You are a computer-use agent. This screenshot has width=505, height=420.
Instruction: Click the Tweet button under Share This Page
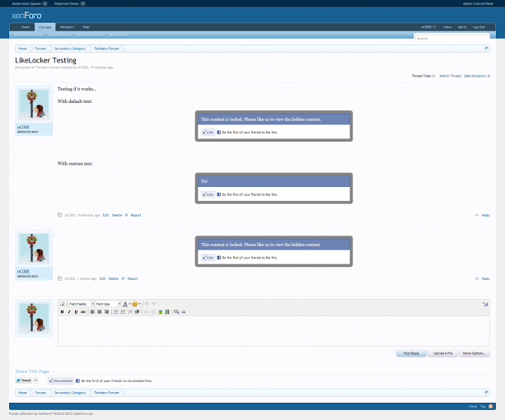[24, 381]
